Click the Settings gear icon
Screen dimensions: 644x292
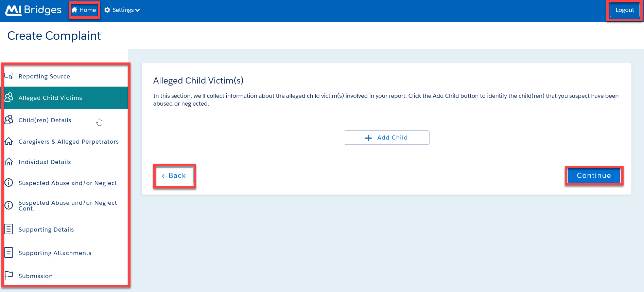(x=107, y=10)
